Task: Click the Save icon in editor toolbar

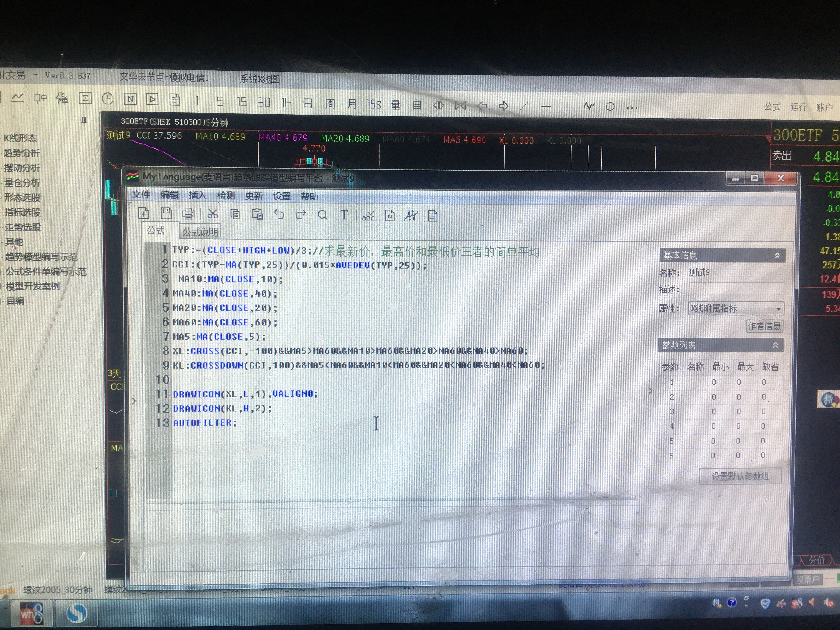Action: 166,214
